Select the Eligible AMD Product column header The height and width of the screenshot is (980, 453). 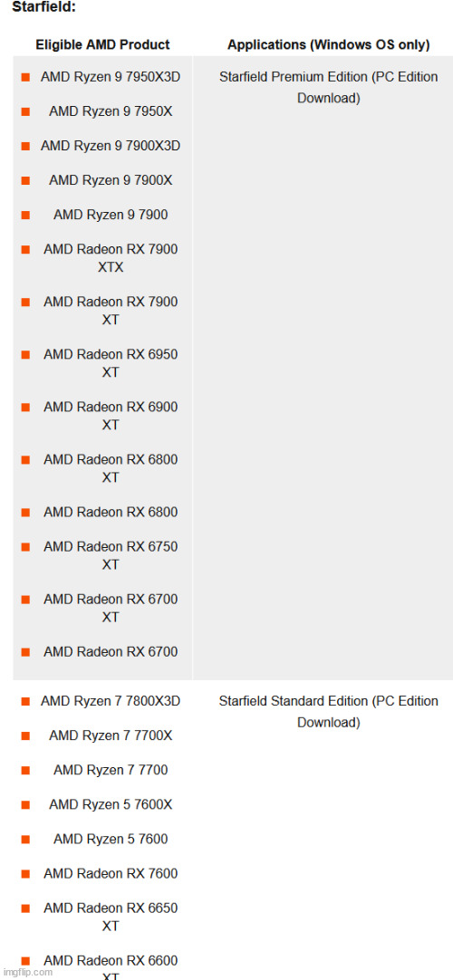pyautogui.click(x=102, y=45)
